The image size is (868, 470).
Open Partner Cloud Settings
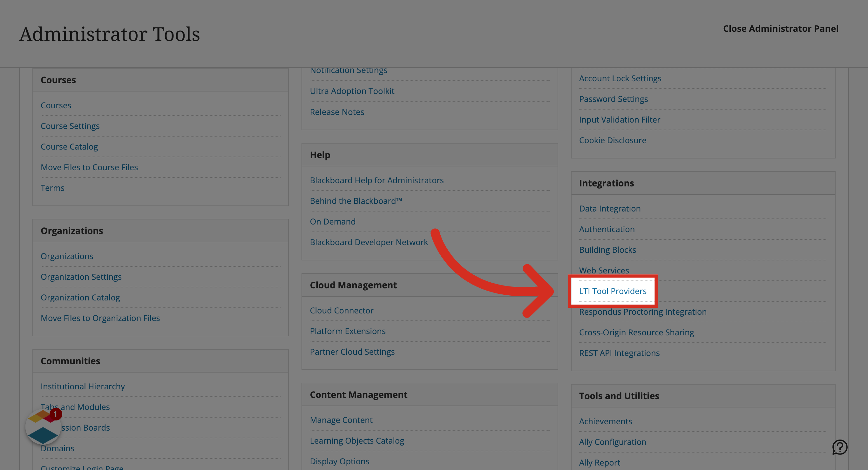click(x=352, y=352)
